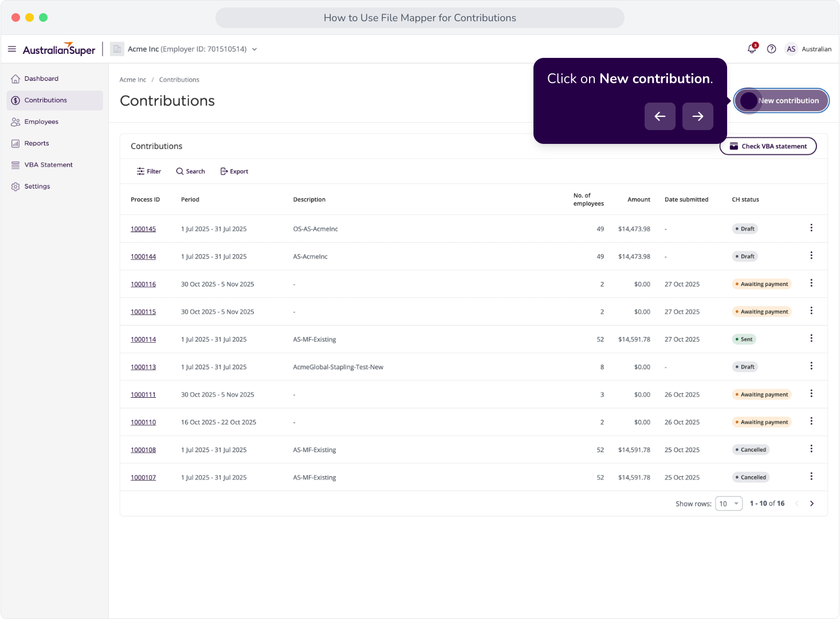Open more options for row 1000144
This screenshot has width=840, height=619.
coord(811,256)
